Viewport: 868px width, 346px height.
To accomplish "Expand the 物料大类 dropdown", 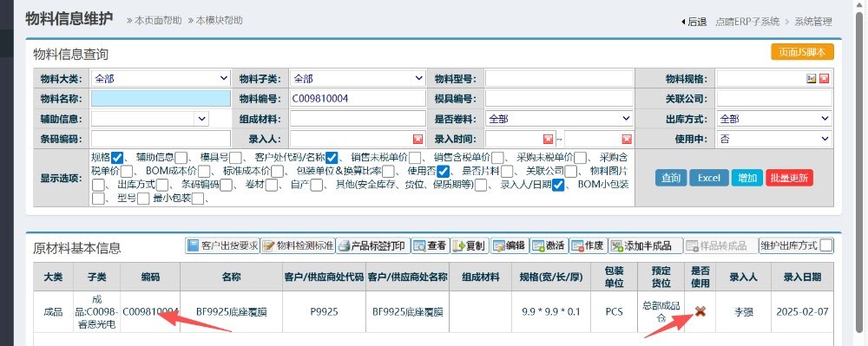I will click(x=161, y=79).
